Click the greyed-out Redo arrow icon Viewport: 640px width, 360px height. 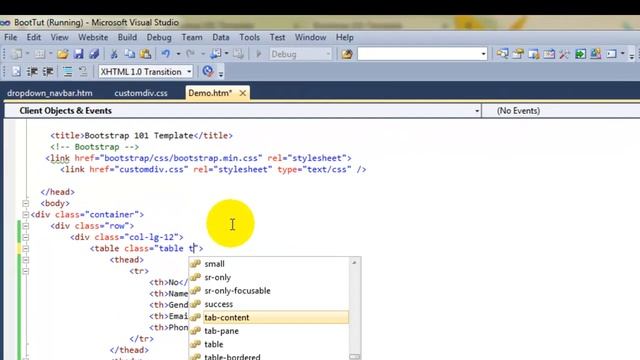190,54
